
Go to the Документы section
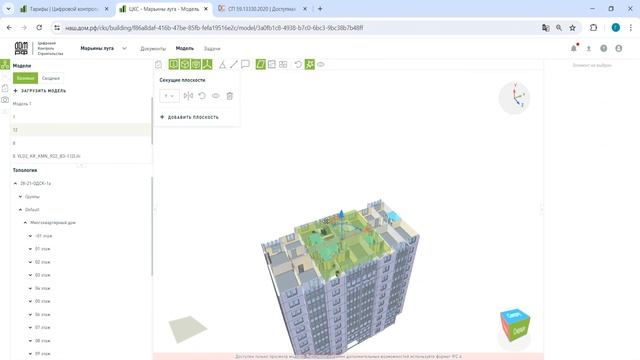pyautogui.click(x=153, y=49)
